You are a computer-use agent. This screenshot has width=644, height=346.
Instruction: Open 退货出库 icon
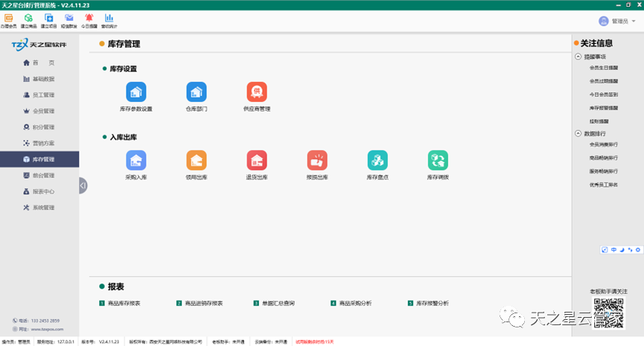point(257,160)
